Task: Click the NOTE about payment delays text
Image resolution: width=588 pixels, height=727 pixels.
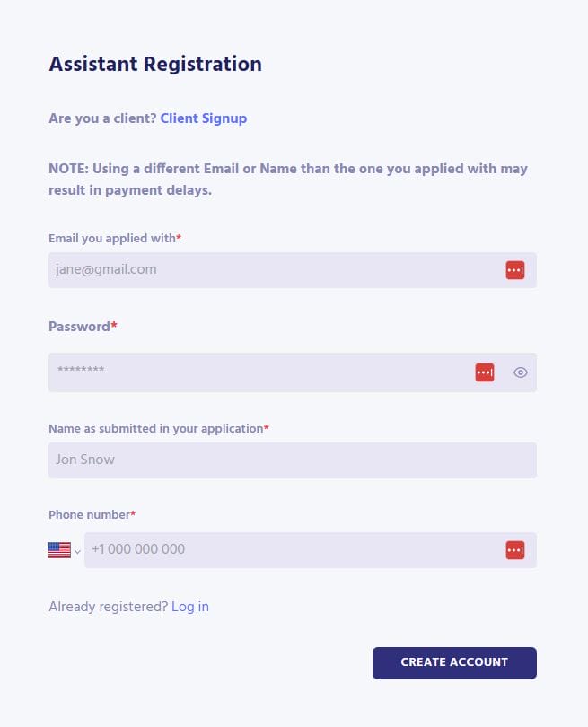Action: [288, 180]
